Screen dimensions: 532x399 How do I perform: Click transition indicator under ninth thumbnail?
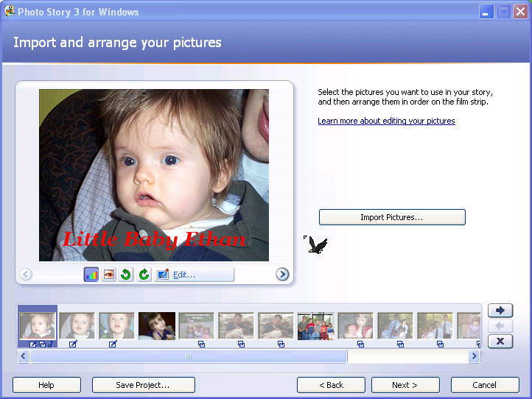point(360,345)
